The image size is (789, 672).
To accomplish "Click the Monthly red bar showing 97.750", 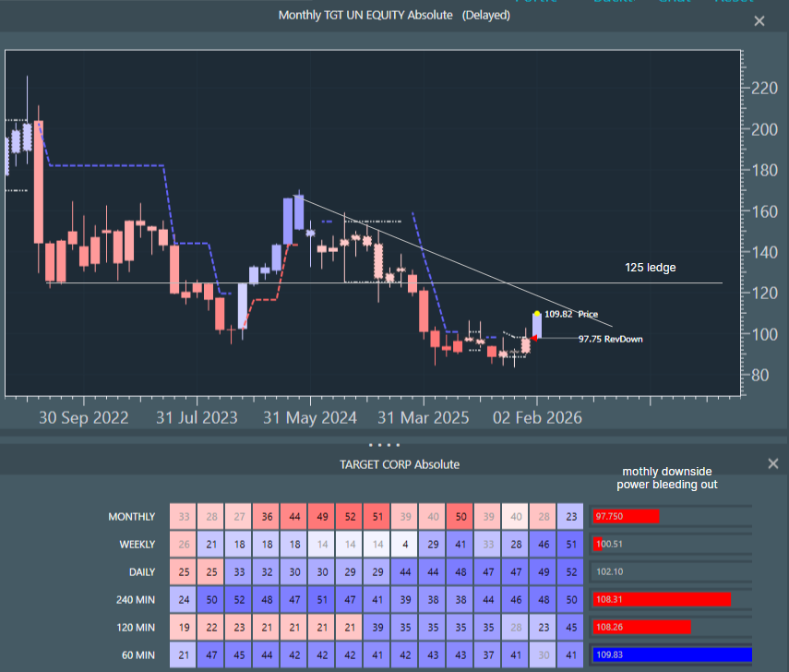I will 627,516.
